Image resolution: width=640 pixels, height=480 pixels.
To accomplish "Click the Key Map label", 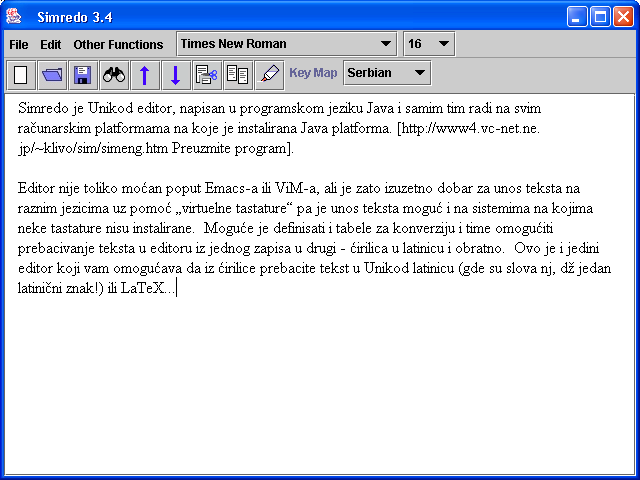I will [313, 73].
